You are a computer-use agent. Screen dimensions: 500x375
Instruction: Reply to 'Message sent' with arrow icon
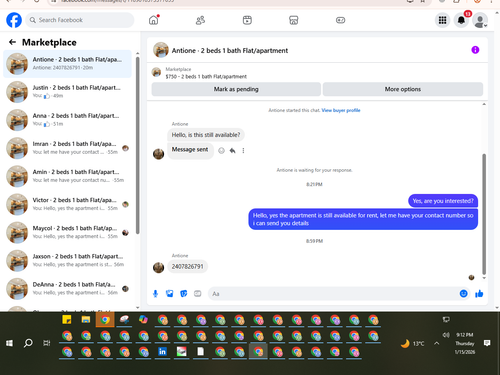[x=232, y=151]
